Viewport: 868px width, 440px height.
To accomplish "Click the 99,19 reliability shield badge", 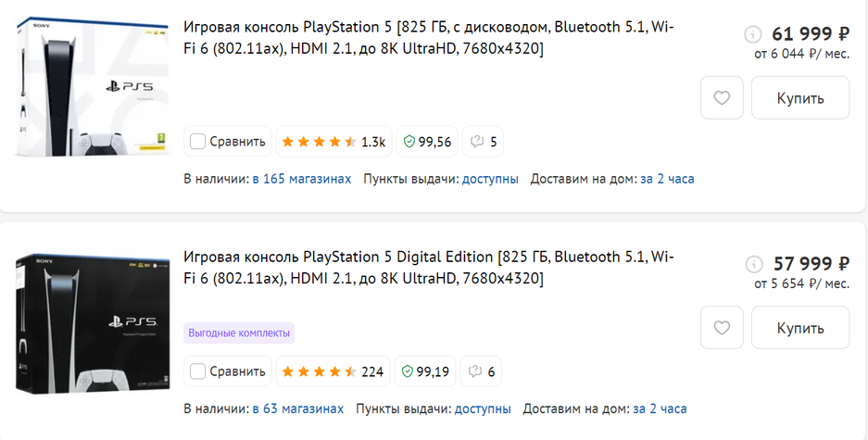I will pyautogui.click(x=425, y=371).
